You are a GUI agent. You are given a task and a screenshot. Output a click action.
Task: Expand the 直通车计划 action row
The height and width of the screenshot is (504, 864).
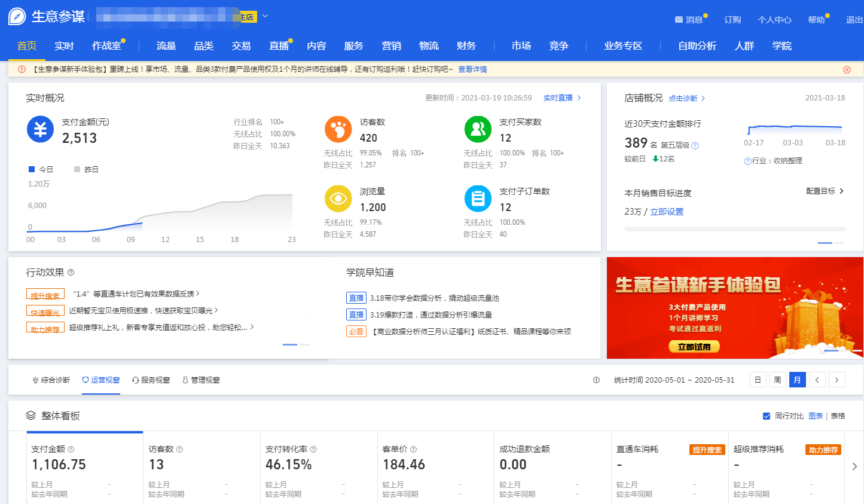coord(136,294)
